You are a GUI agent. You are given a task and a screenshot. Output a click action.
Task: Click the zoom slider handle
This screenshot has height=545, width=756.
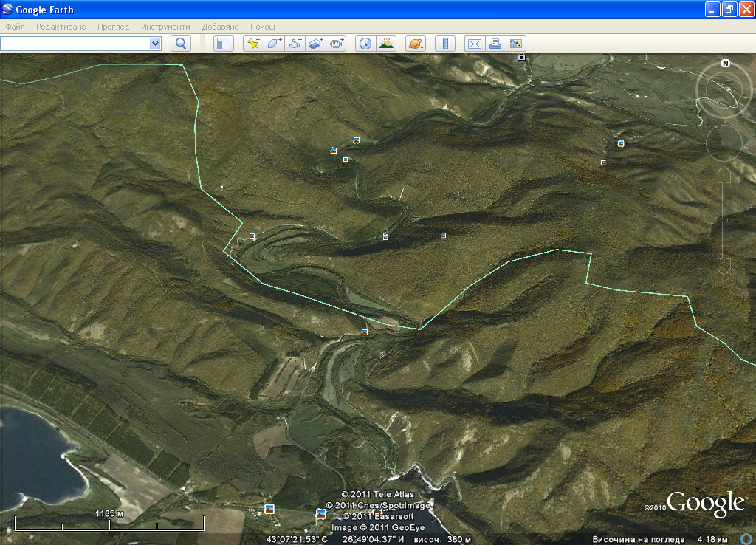724,221
